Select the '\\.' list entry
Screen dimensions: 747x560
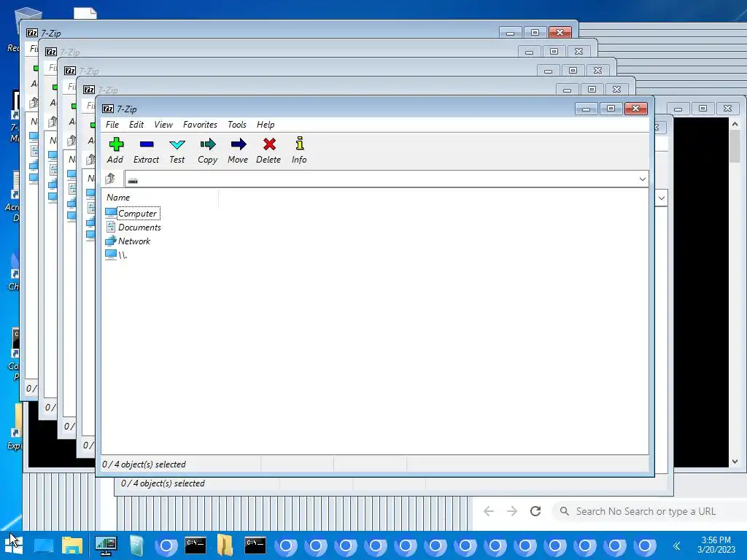(123, 254)
